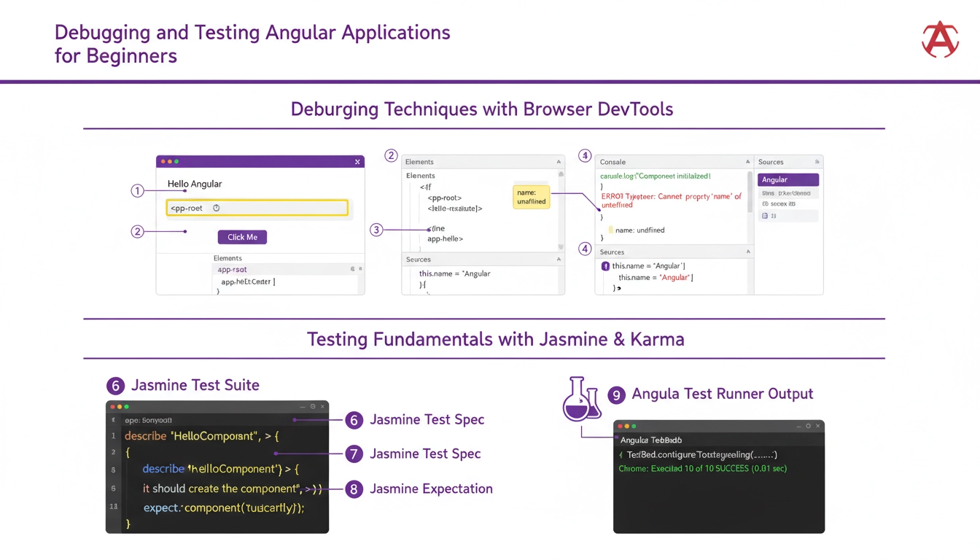Image resolution: width=980 pixels, height=560 pixels.
Task: Select the third sidebar row with the folder icon
Action: tap(788, 204)
